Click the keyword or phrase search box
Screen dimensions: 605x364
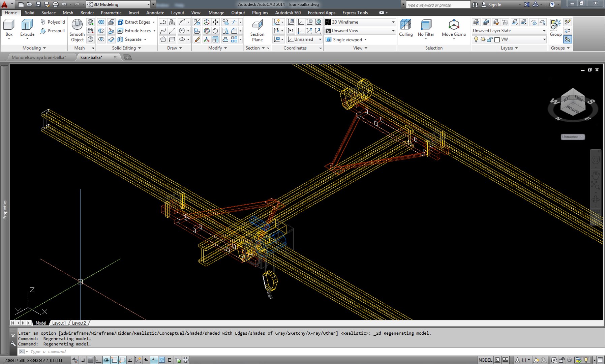(437, 5)
